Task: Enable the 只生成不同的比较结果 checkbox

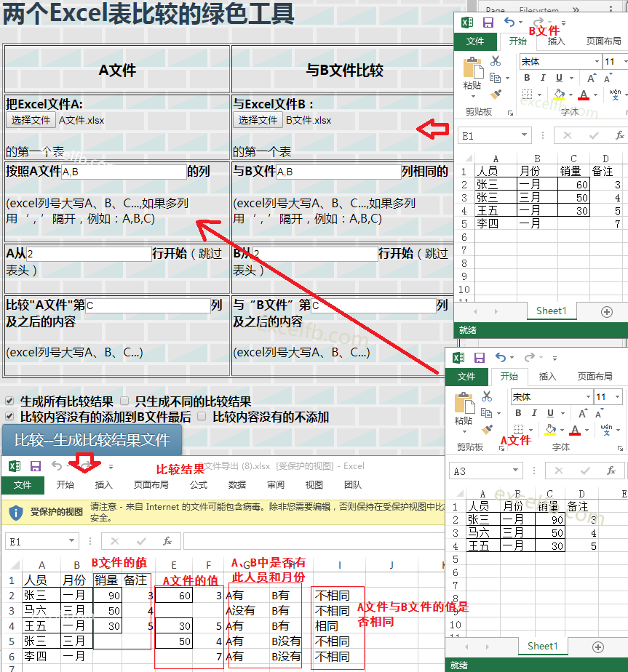Action: coord(124,401)
